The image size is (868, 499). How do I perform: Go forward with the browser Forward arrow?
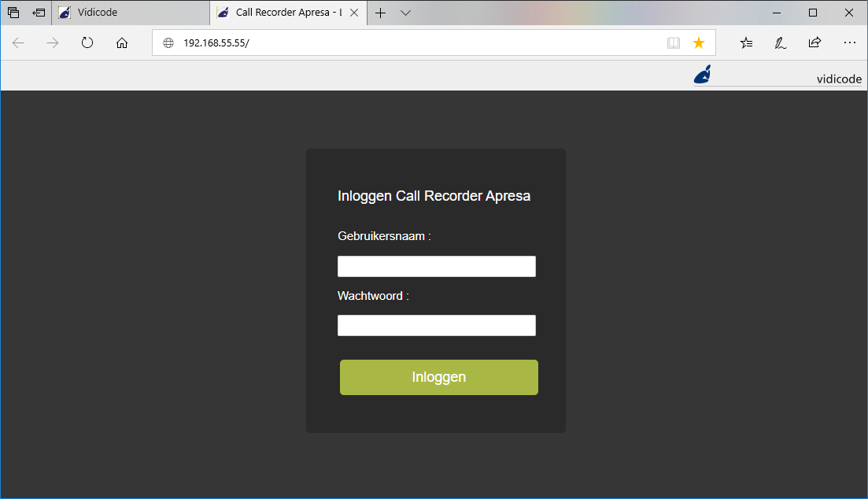[x=53, y=43]
